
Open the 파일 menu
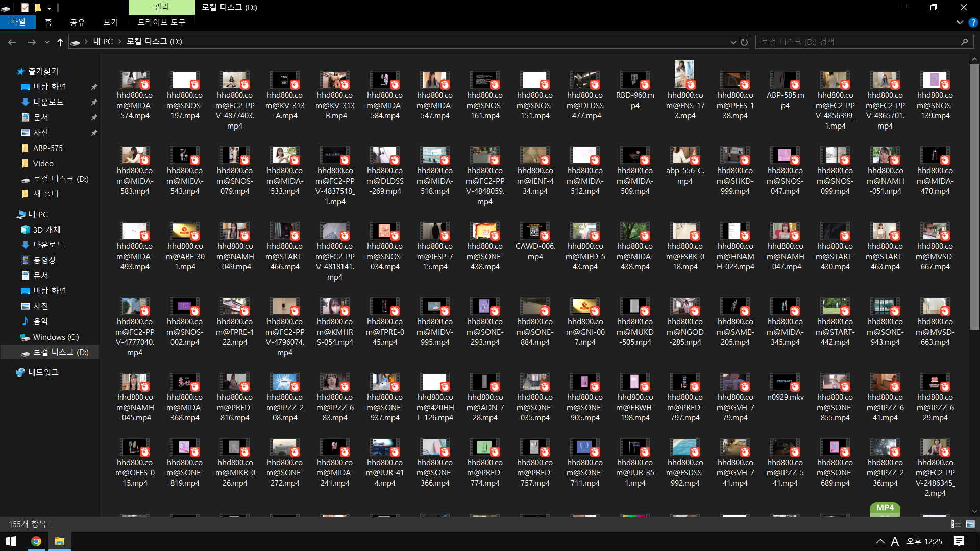point(17,22)
